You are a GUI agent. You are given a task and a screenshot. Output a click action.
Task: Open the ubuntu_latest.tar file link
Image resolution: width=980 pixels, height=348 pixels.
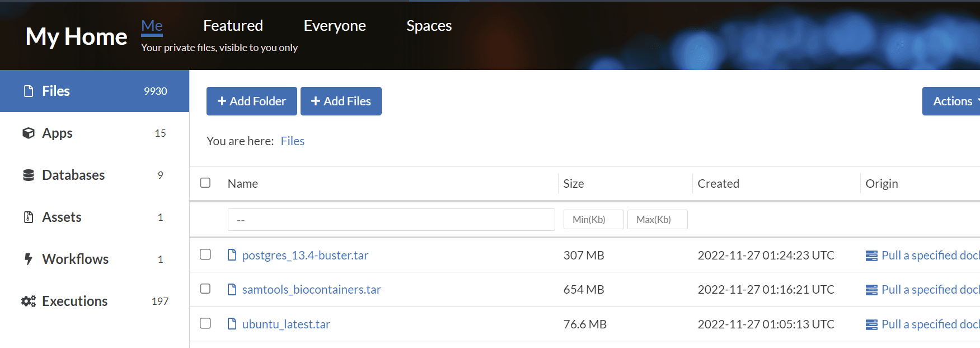pyautogui.click(x=286, y=324)
